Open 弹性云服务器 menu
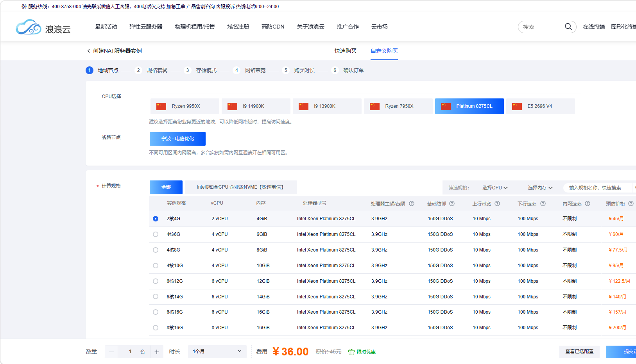 pyautogui.click(x=146, y=27)
